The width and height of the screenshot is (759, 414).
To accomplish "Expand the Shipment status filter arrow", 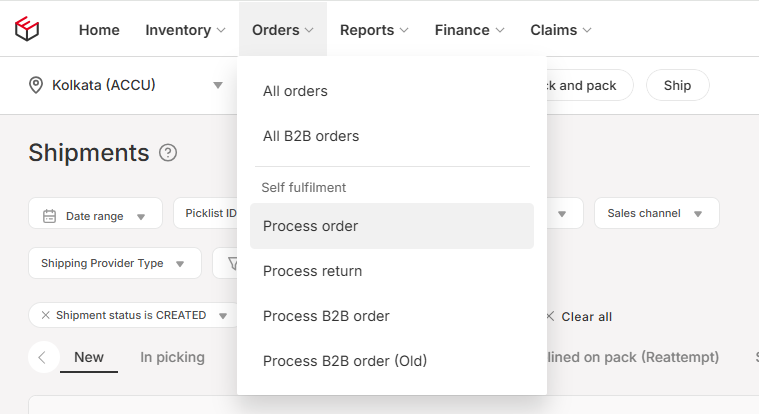I will (x=223, y=316).
